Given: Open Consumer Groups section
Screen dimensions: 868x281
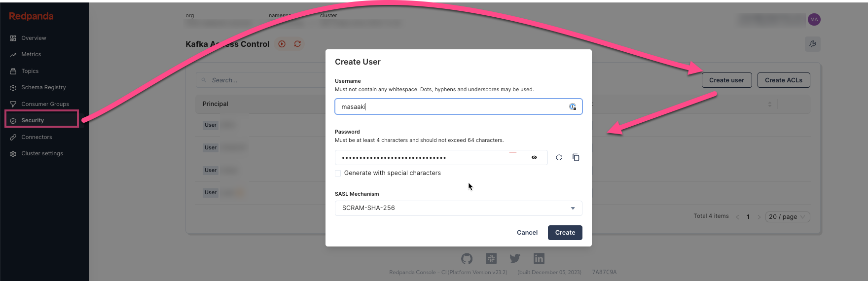Looking at the screenshot, I should pyautogui.click(x=45, y=104).
